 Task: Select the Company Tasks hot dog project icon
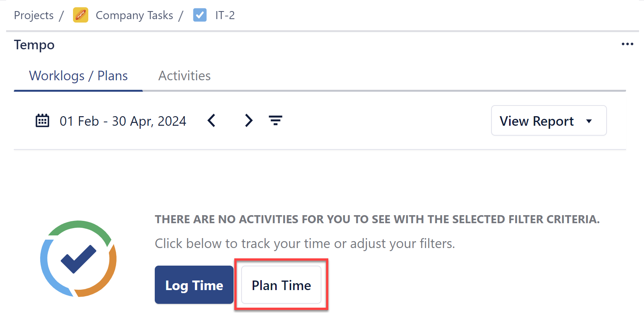pos(80,15)
